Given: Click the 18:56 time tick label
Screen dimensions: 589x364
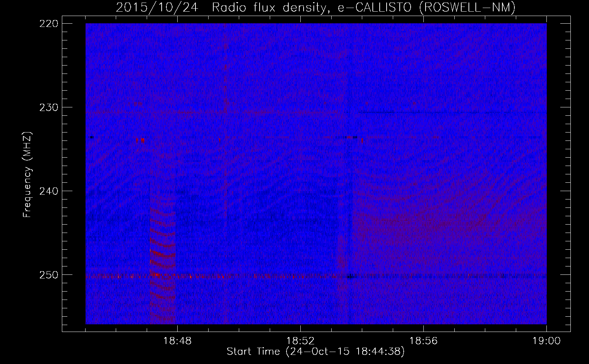Looking at the screenshot, I should click(x=423, y=341).
